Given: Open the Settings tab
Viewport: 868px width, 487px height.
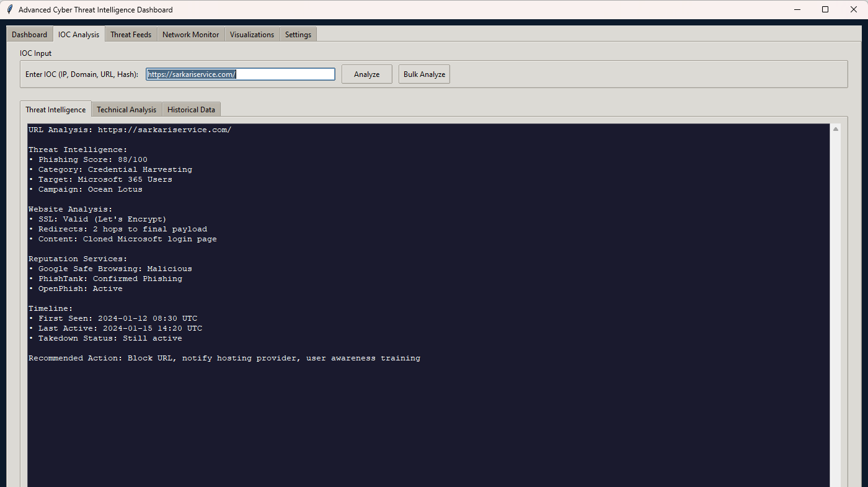Looking at the screenshot, I should click(298, 35).
